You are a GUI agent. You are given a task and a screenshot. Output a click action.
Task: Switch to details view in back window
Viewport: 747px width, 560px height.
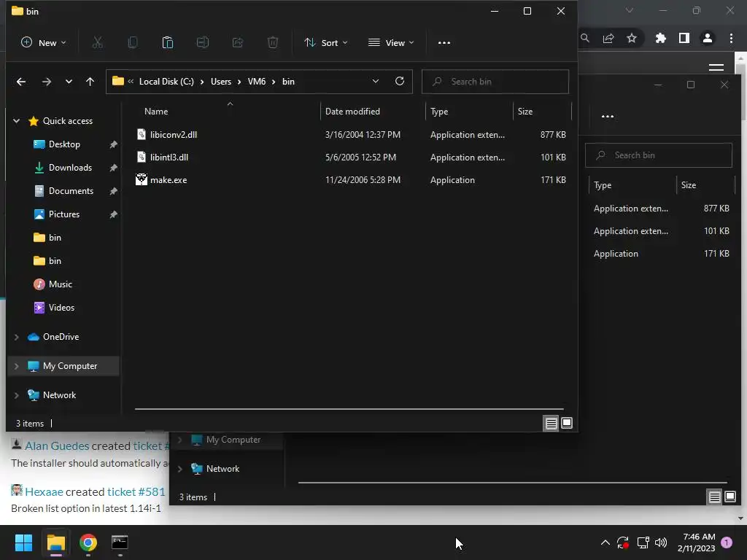point(715,497)
